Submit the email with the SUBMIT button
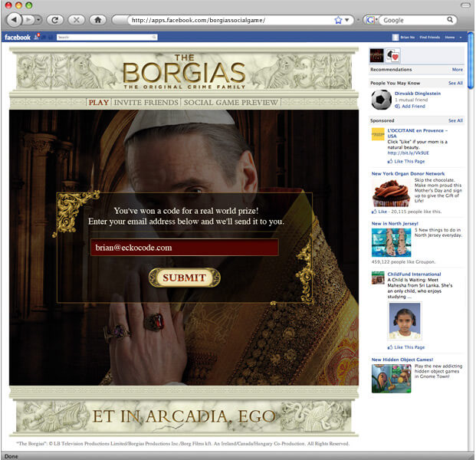The image size is (476, 460). (184, 278)
